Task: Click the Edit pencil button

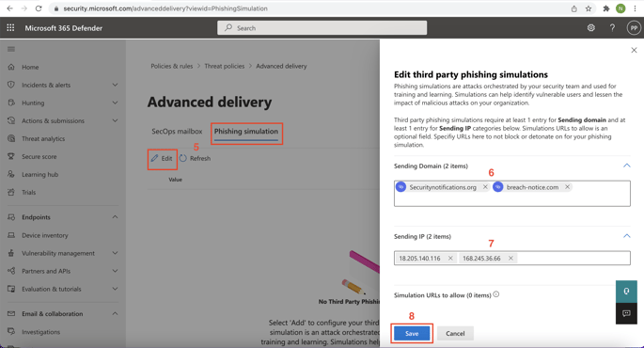Action: click(x=162, y=159)
